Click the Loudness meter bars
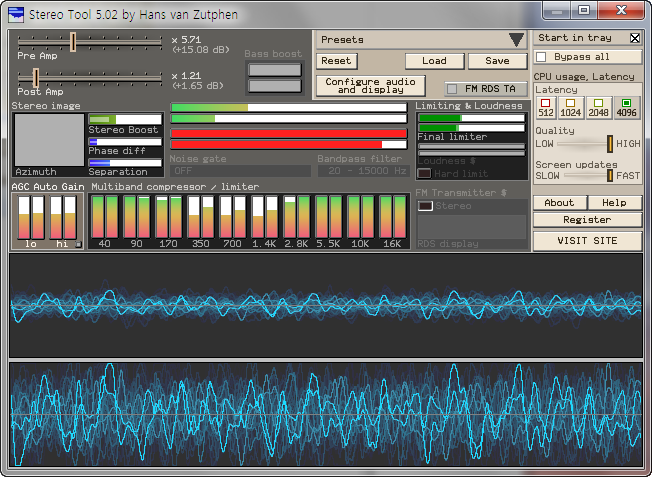Screen dimensions: 652x477 coord(472,150)
